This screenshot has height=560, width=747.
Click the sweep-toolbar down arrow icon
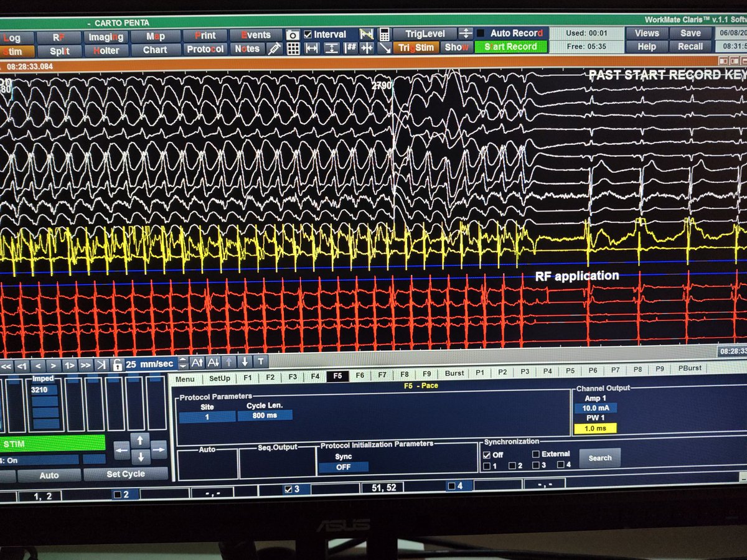coord(245,362)
